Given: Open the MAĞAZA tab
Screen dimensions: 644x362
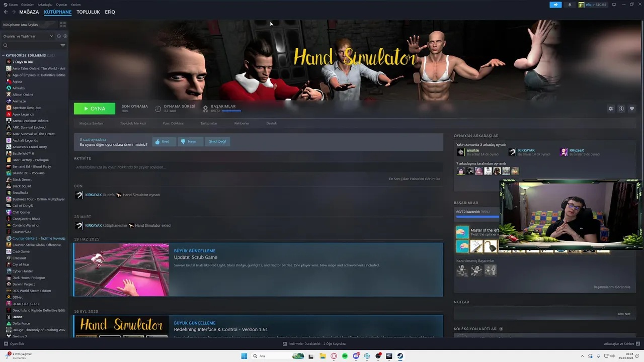Looking at the screenshot, I should click(29, 12).
